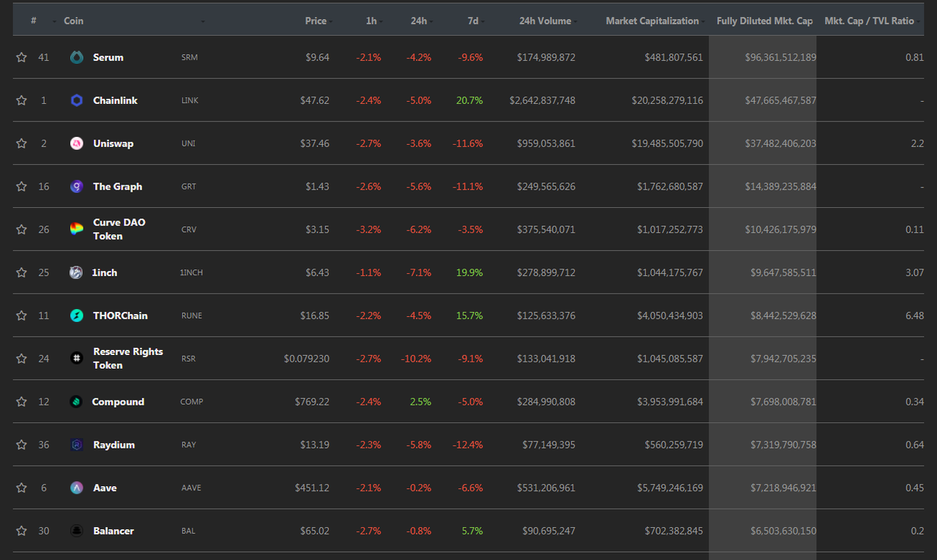The height and width of the screenshot is (560, 937).
Task: Sort the table by the # rank column
Action: tap(34, 20)
